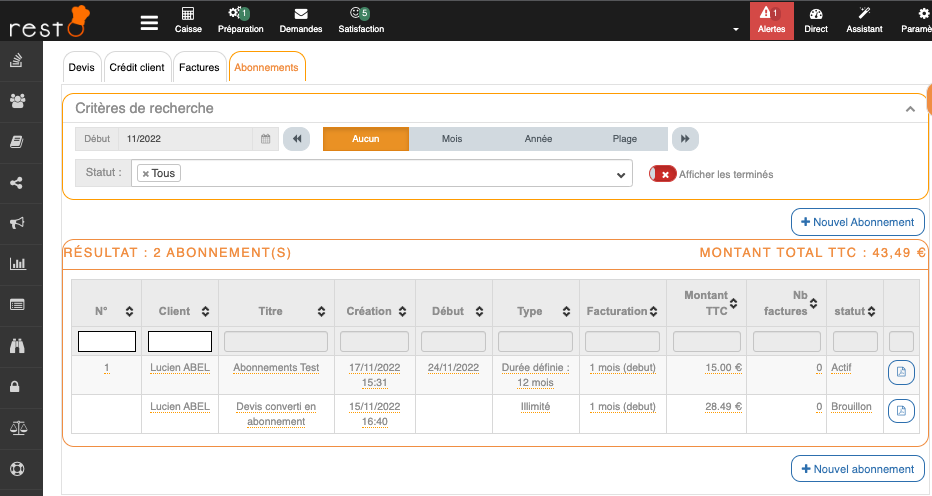Viewport: 932px width, 496px height.
Task: Open the Caisse register icon
Action: [x=188, y=20]
